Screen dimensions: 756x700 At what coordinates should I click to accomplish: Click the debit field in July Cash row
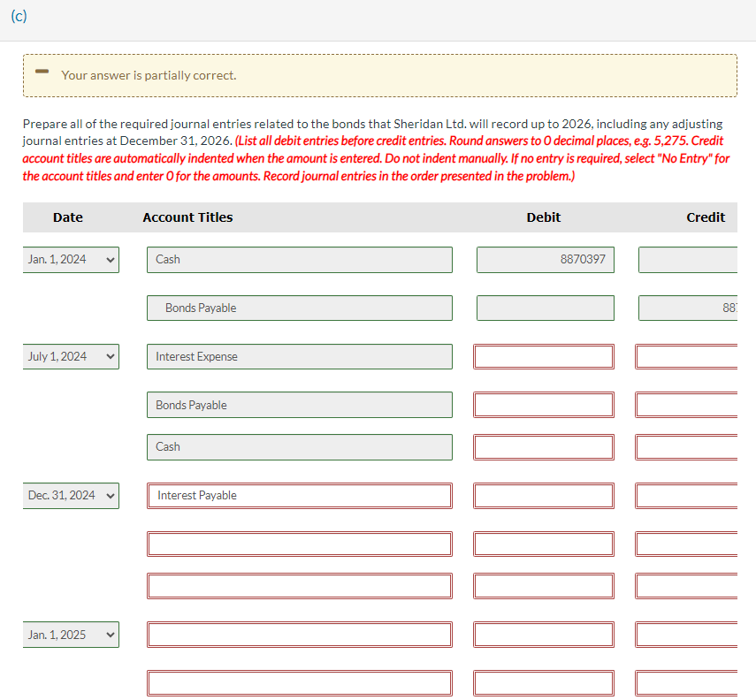pos(544,447)
